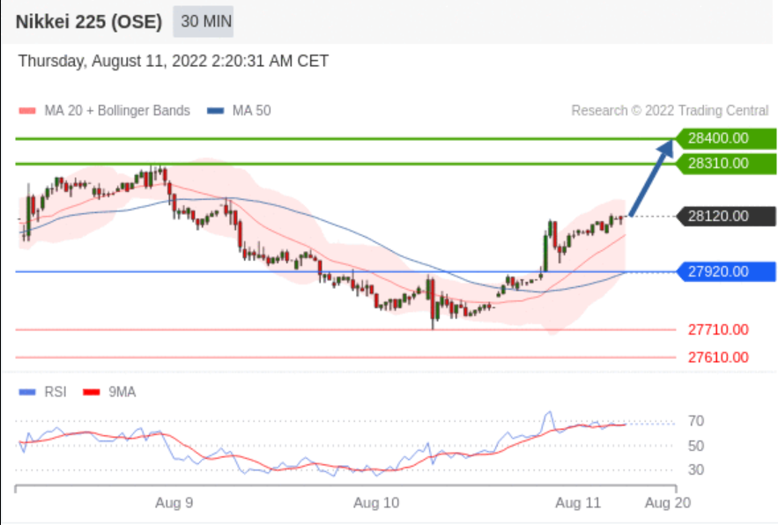778x532 pixels.
Task: Click the MA 50 legend label
Action: [252, 111]
